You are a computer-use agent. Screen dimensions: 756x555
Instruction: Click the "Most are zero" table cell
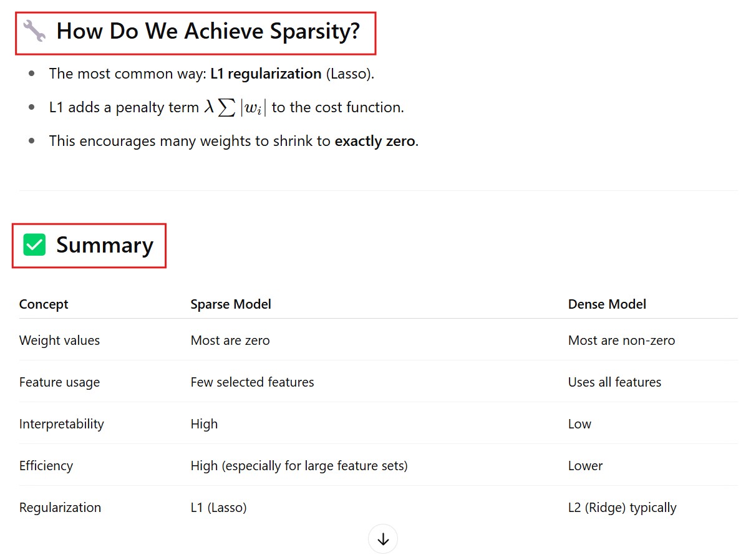[x=230, y=340]
